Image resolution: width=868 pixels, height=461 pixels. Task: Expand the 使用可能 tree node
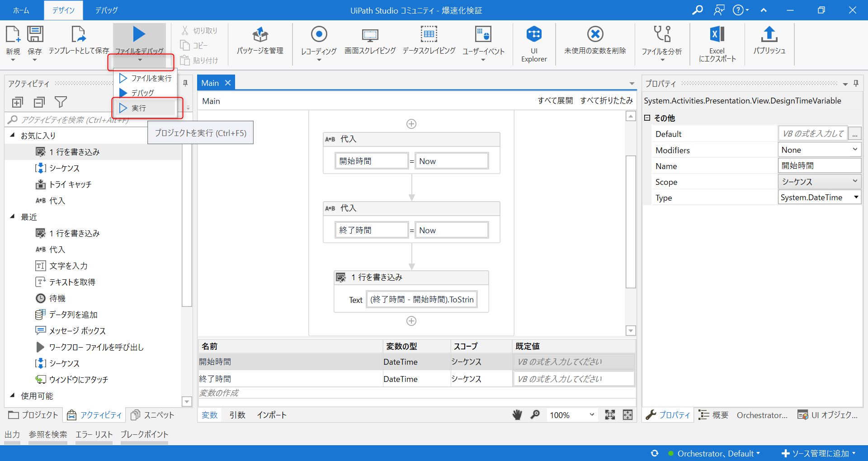12,395
